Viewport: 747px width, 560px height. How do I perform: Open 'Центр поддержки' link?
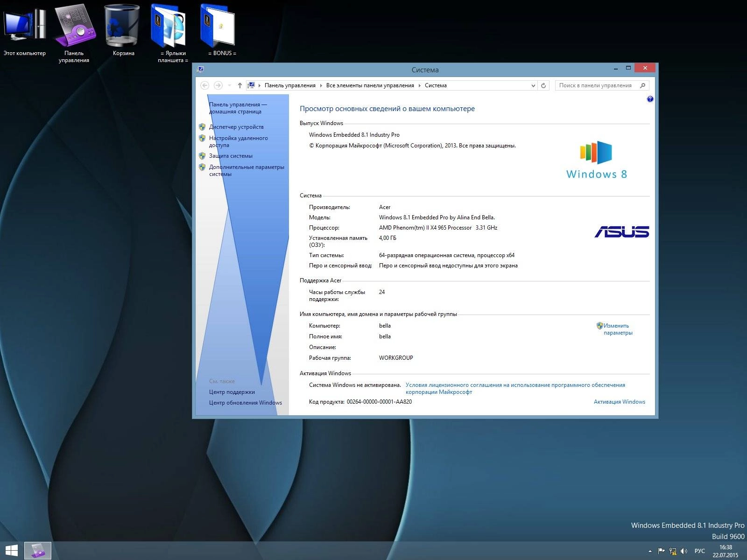[x=232, y=392]
